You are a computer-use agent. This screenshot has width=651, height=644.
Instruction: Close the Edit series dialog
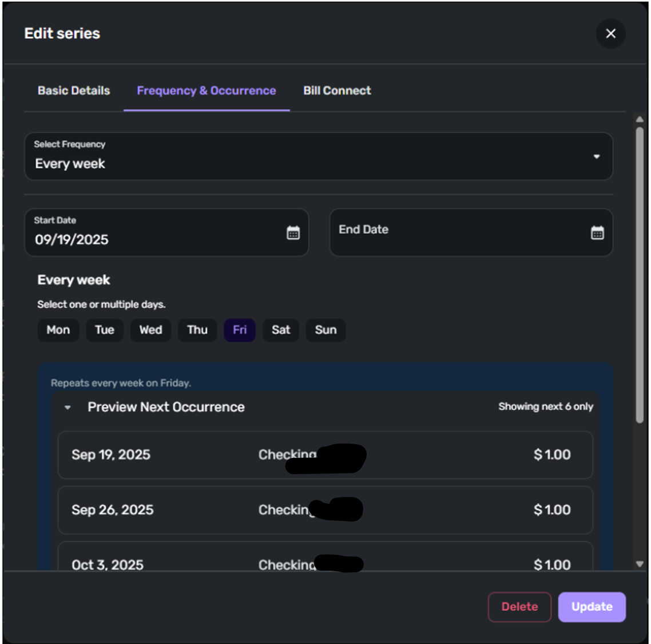click(610, 33)
